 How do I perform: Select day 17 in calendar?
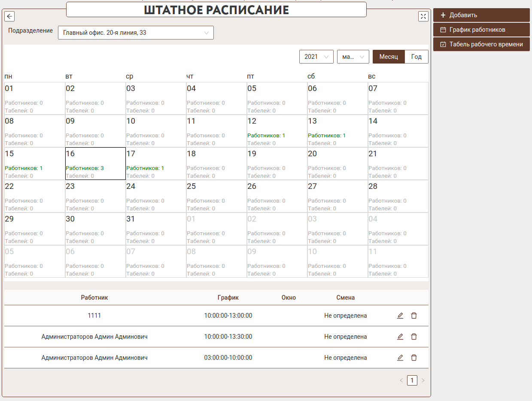click(156, 164)
